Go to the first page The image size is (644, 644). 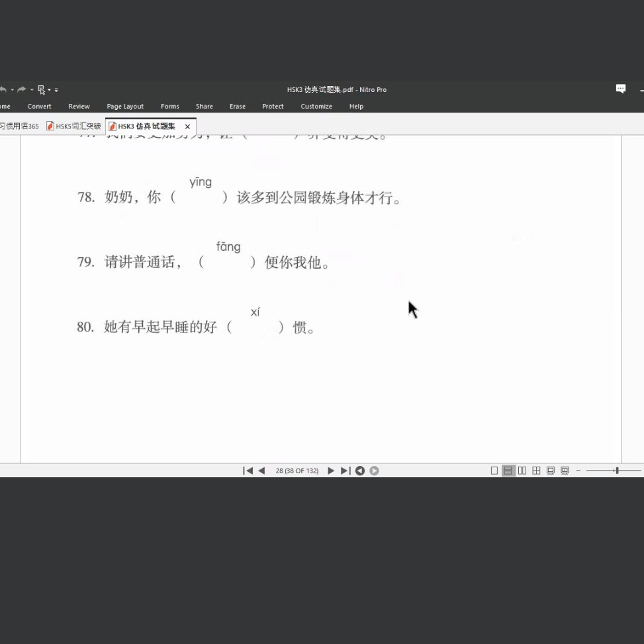click(248, 471)
